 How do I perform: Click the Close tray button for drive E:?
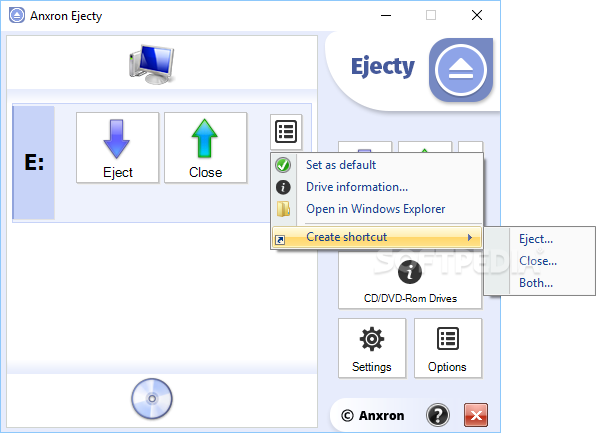[x=206, y=148]
